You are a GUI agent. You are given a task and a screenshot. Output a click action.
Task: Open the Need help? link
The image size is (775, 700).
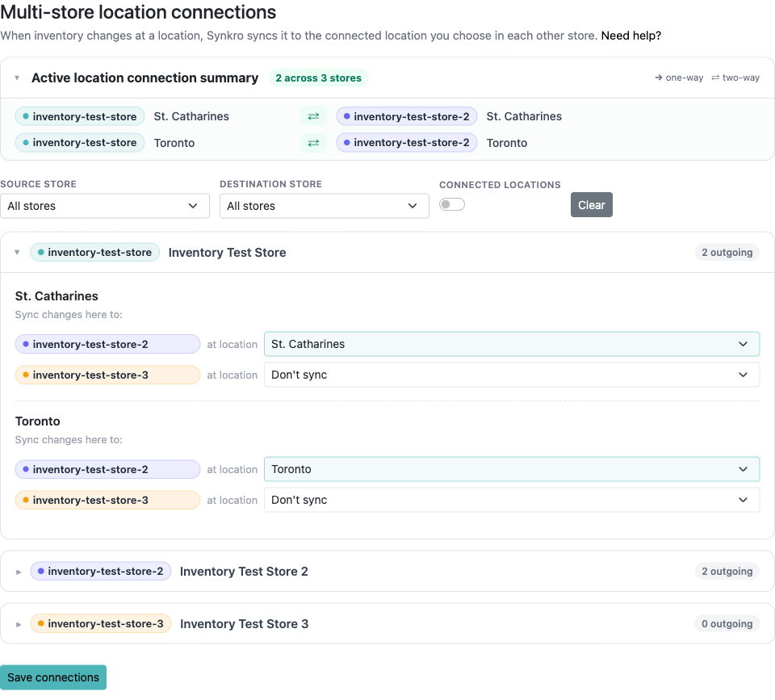coord(630,36)
